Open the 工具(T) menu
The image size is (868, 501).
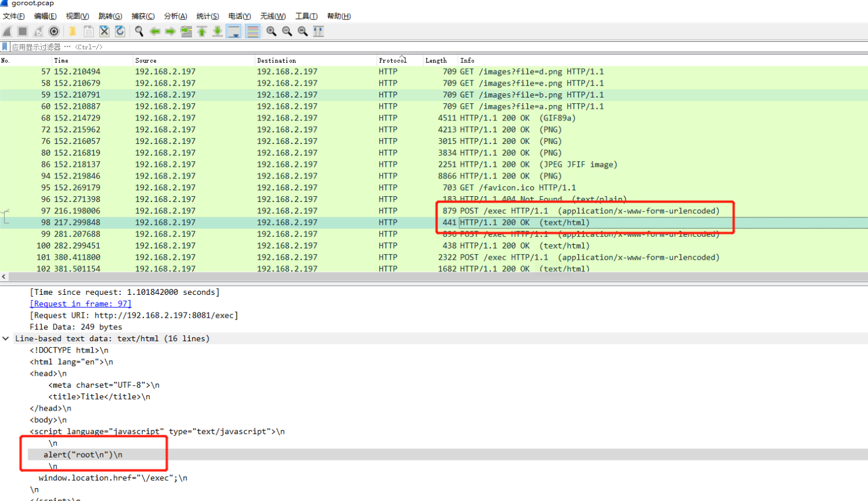point(307,16)
